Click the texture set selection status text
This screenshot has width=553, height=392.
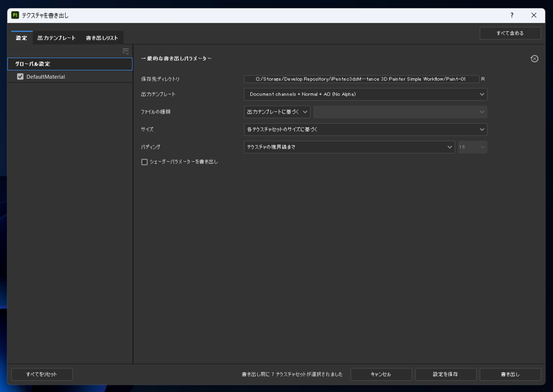pos(292,374)
